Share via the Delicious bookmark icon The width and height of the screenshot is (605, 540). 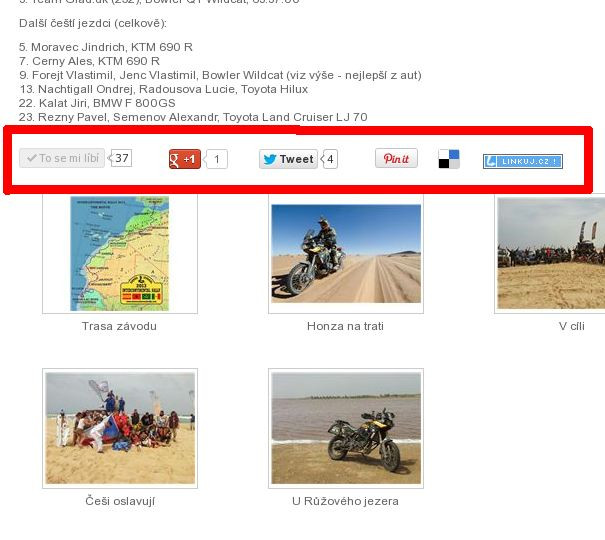[x=449, y=159]
